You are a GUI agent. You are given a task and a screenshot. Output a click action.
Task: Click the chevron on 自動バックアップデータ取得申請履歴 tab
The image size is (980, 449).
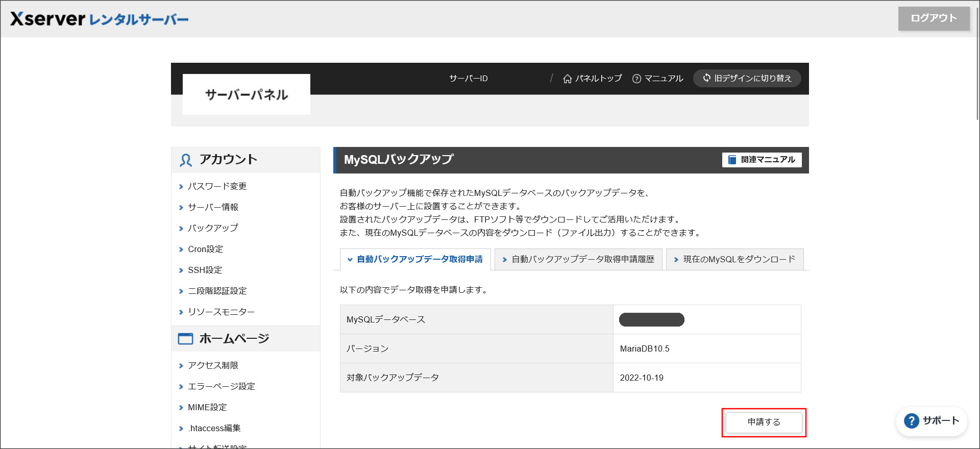tap(504, 260)
